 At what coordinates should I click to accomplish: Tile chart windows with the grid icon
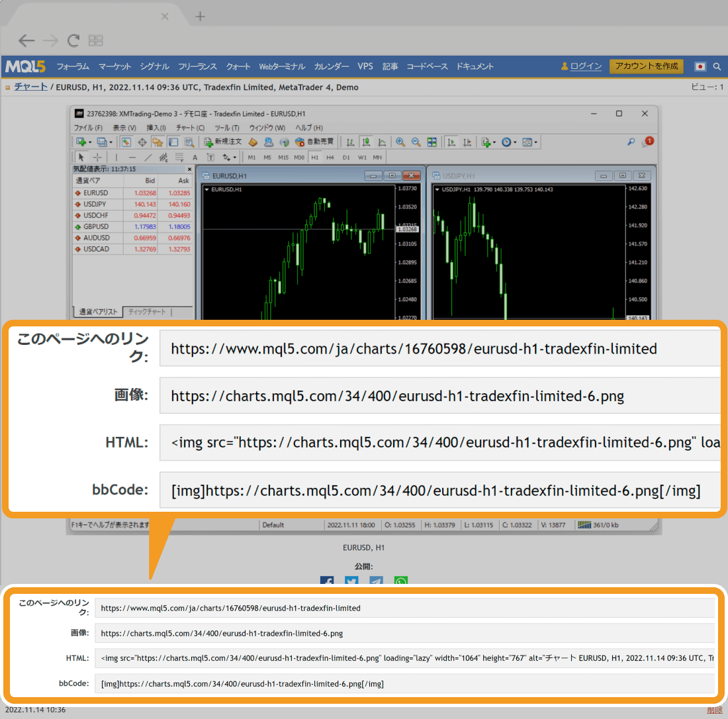[x=432, y=142]
